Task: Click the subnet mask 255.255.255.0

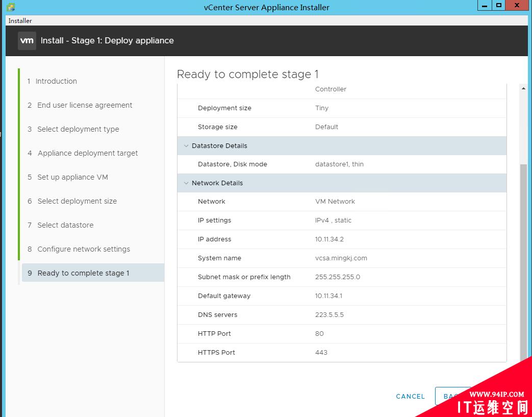Action: [x=338, y=277]
